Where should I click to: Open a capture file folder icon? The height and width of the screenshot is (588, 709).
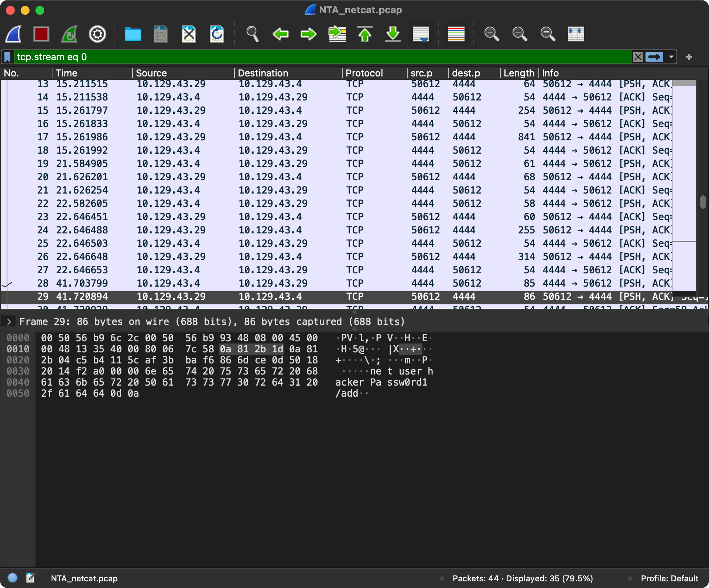(x=133, y=34)
